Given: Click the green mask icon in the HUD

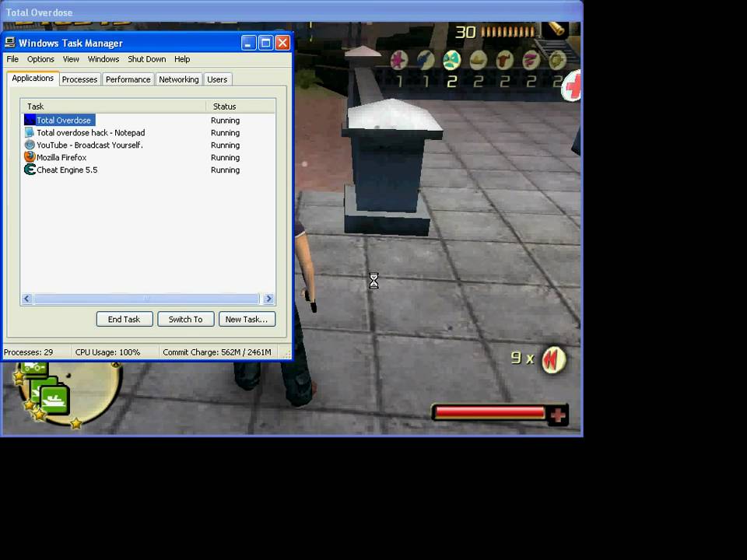Looking at the screenshot, I should point(451,60).
